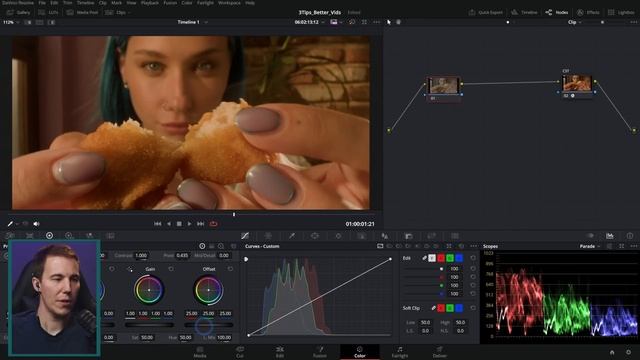Enable the red channel button in Curves Edit
Viewport: 640px width, 360px height.
[x=441, y=258]
